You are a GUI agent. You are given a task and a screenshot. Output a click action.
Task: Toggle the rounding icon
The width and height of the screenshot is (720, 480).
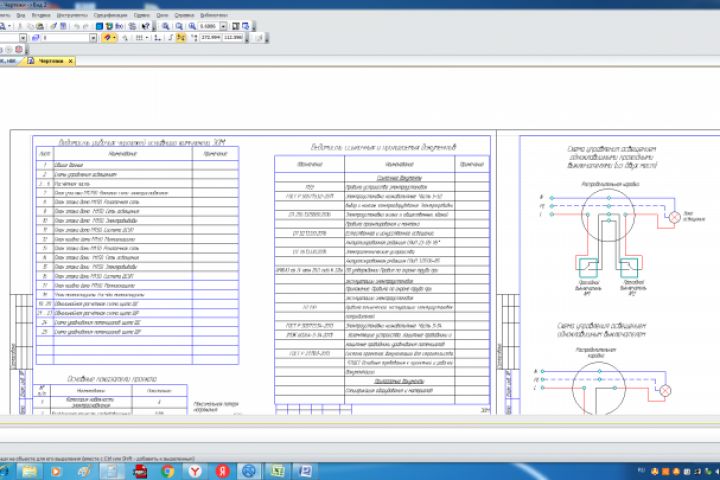coord(170,38)
